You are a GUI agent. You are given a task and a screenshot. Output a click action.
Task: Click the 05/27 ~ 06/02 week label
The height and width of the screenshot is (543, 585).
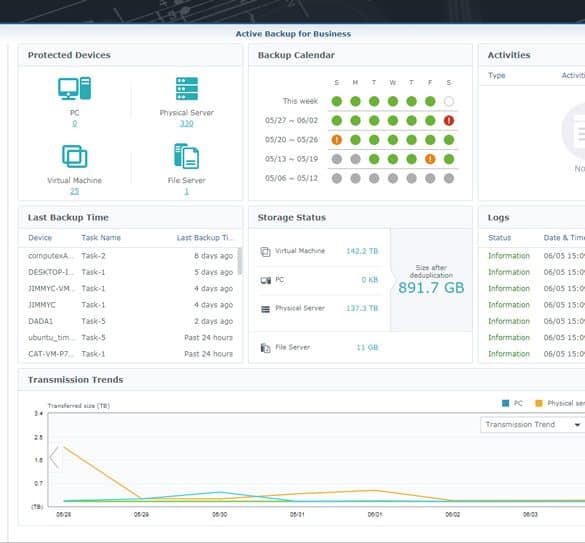click(x=291, y=121)
